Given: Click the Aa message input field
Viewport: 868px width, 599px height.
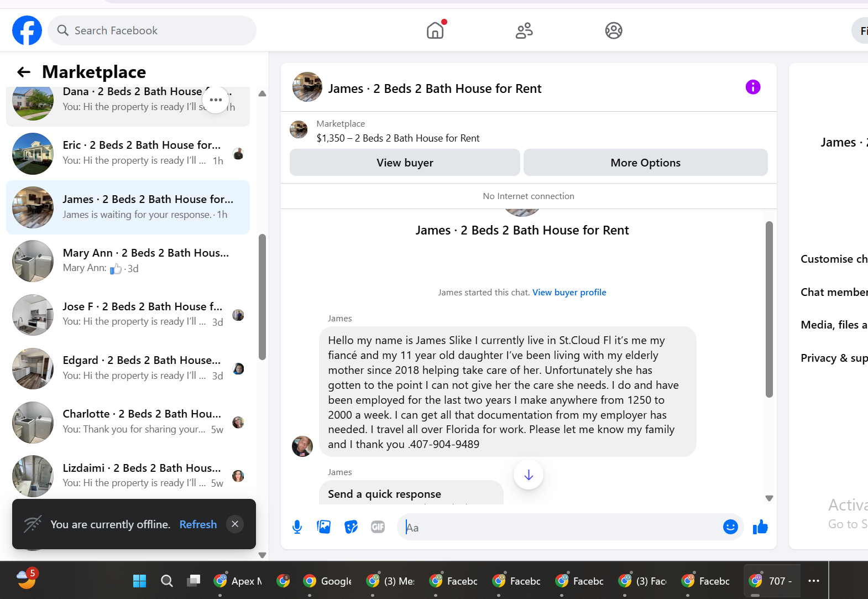Looking at the screenshot, I should [561, 527].
